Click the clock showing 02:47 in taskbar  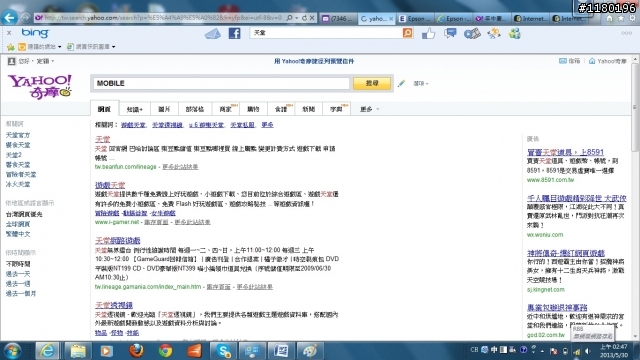614,351
